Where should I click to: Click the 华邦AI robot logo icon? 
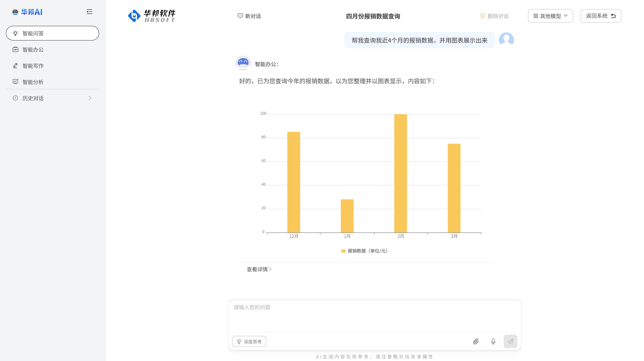tap(15, 12)
